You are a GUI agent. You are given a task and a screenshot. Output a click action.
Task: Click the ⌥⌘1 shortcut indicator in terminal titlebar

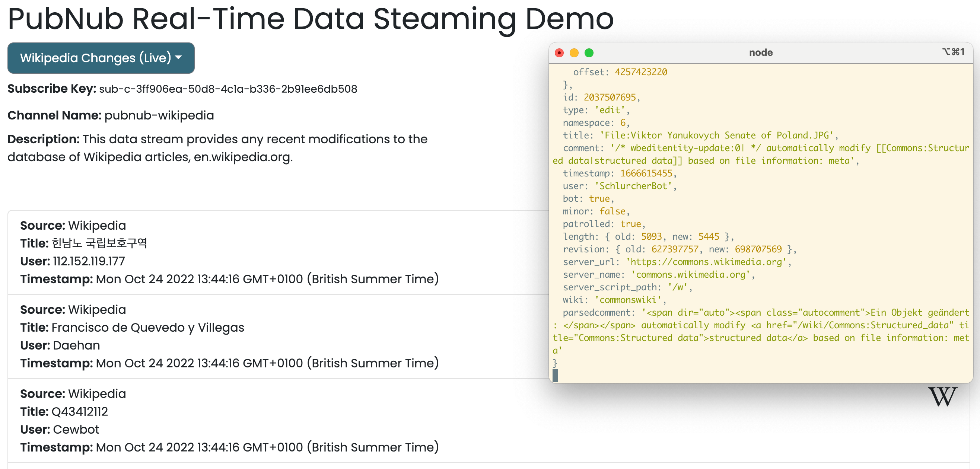[x=953, y=52]
